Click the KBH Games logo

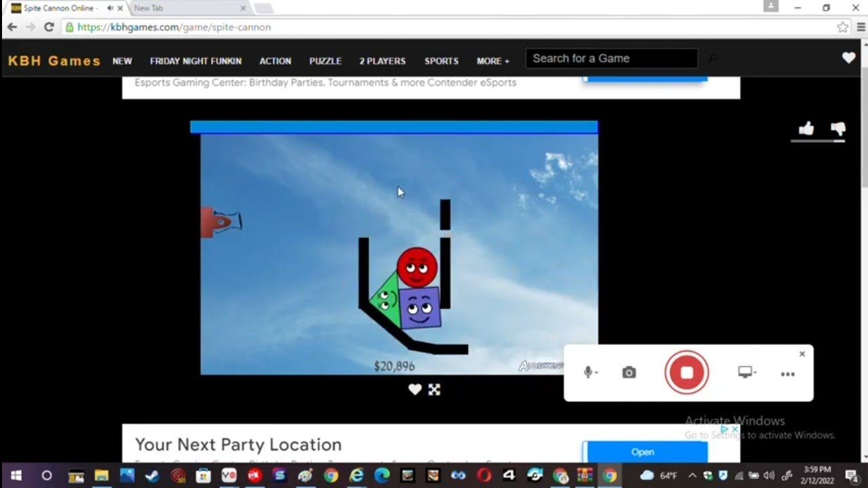point(54,61)
